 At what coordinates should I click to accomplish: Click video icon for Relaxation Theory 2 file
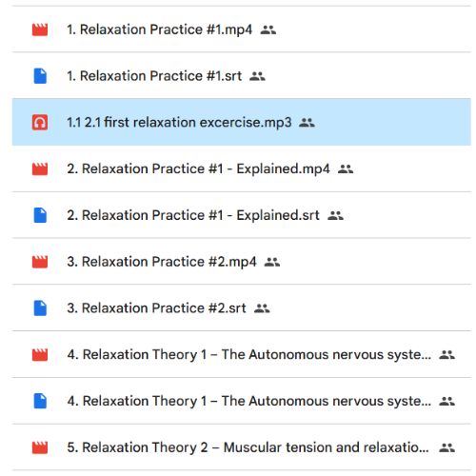40,447
